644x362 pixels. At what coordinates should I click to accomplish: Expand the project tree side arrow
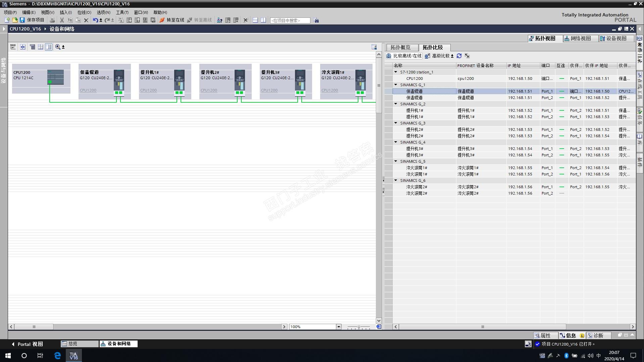[4, 29]
